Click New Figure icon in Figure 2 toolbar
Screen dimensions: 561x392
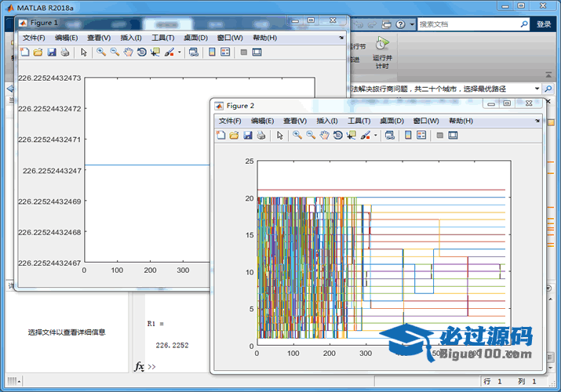[x=220, y=135]
